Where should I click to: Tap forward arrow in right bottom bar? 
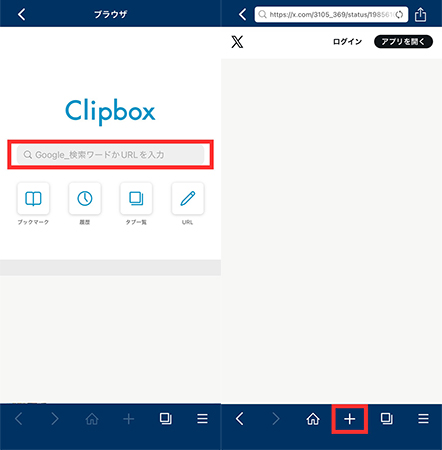click(x=276, y=419)
